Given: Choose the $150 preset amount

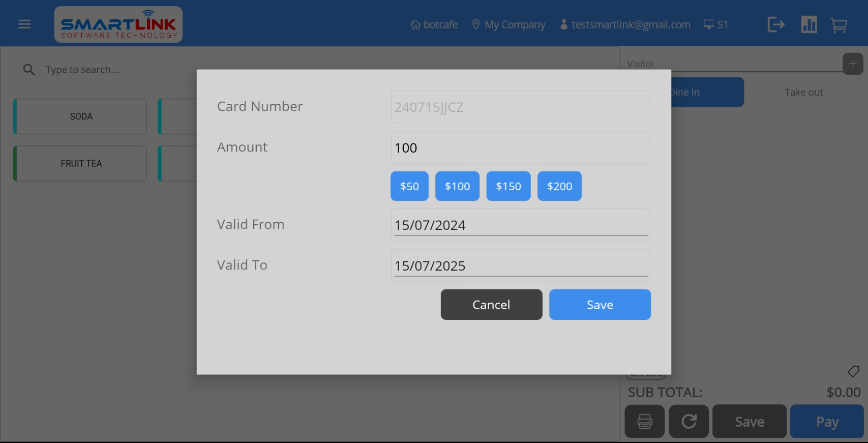Looking at the screenshot, I should 508,186.
